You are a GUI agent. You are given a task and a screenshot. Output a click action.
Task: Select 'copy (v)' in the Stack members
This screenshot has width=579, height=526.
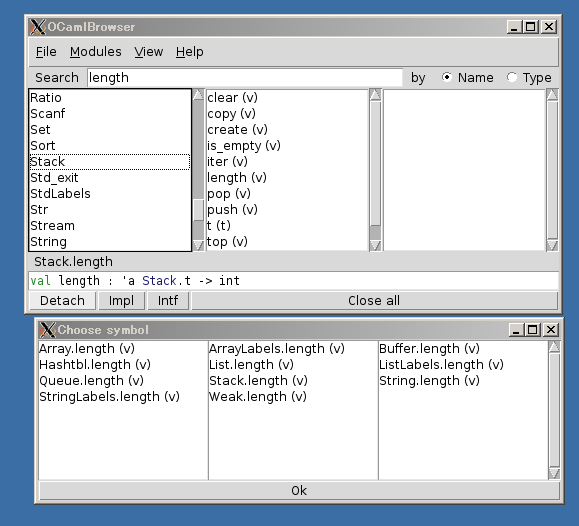[x=287, y=113]
